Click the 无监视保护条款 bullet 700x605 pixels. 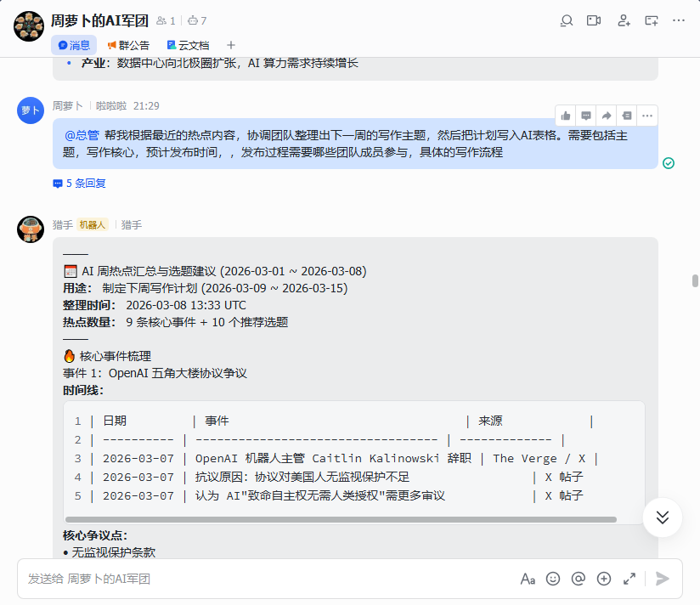click(110, 553)
